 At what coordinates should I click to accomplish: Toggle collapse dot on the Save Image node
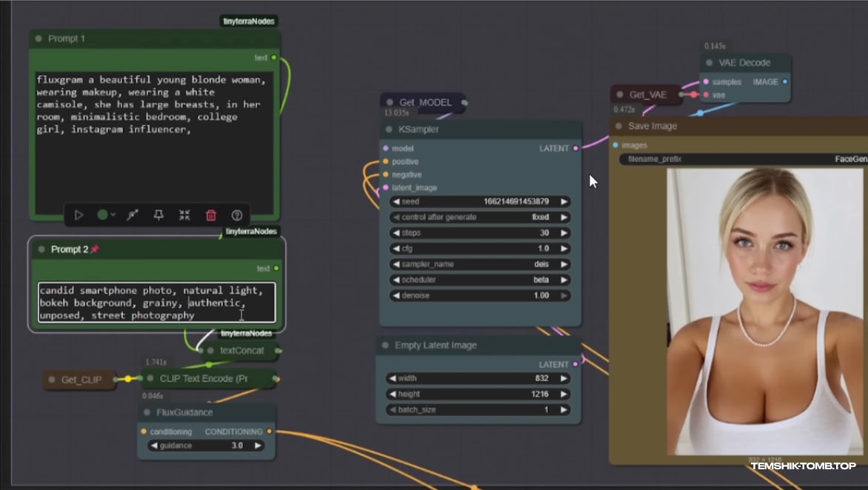pos(618,127)
